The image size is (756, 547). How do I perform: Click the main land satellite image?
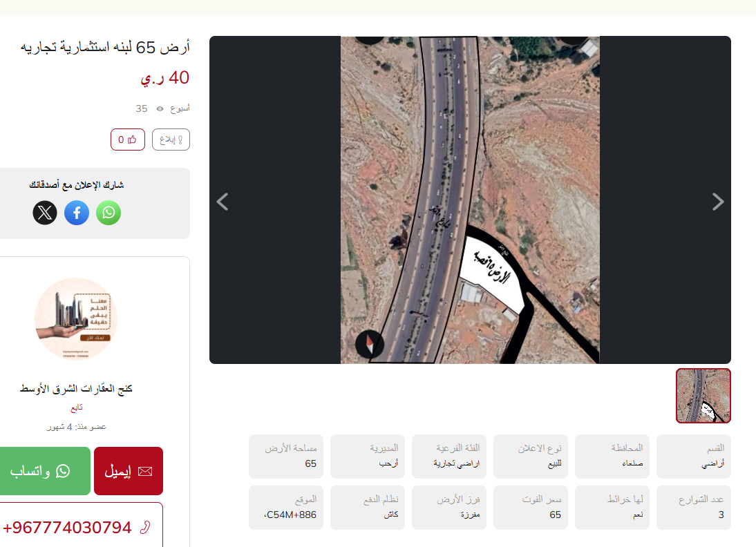[x=470, y=200]
